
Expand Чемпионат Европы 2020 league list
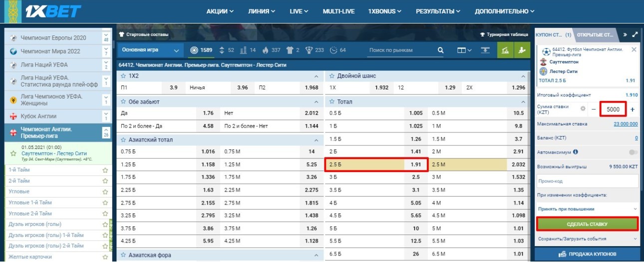[106, 38]
